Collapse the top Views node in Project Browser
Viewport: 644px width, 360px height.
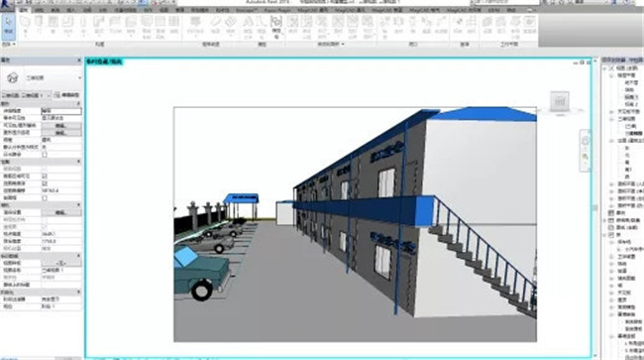[x=605, y=68]
